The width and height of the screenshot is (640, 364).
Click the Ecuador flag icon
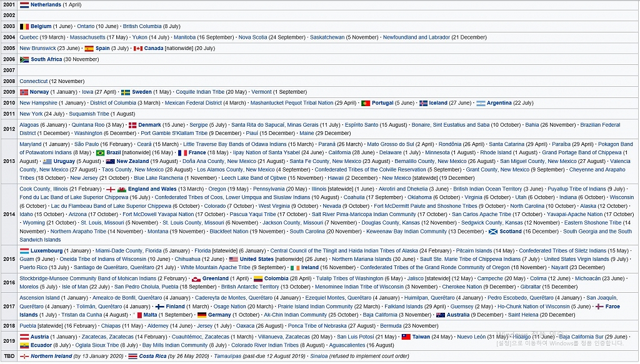[x=24, y=345]
